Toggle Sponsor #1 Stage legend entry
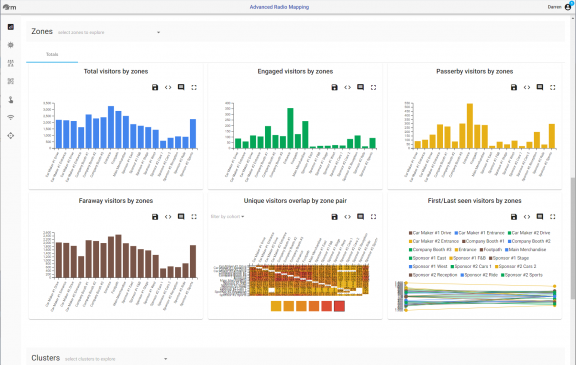Screen dimensions: 576x365 [509, 258]
